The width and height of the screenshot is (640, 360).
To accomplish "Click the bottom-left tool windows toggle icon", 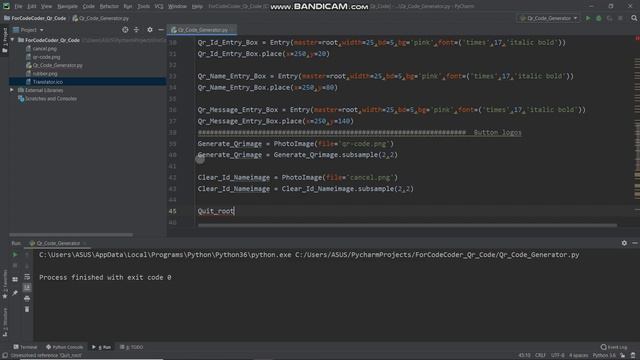I will [4, 356].
